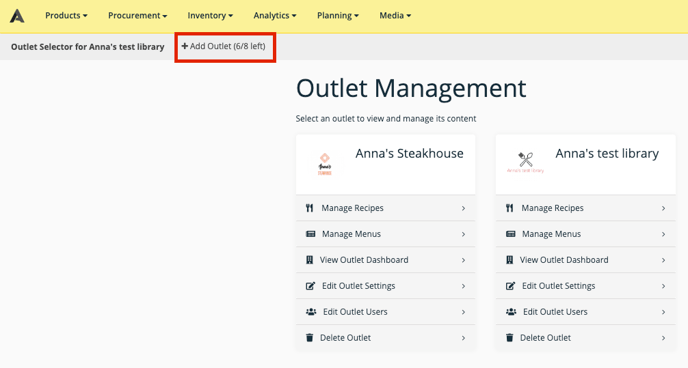The width and height of the screenshot is (688, 368).
Task: Click edit pencil icon under Anna's Steakhouse
Action: [x=310, y=286]
